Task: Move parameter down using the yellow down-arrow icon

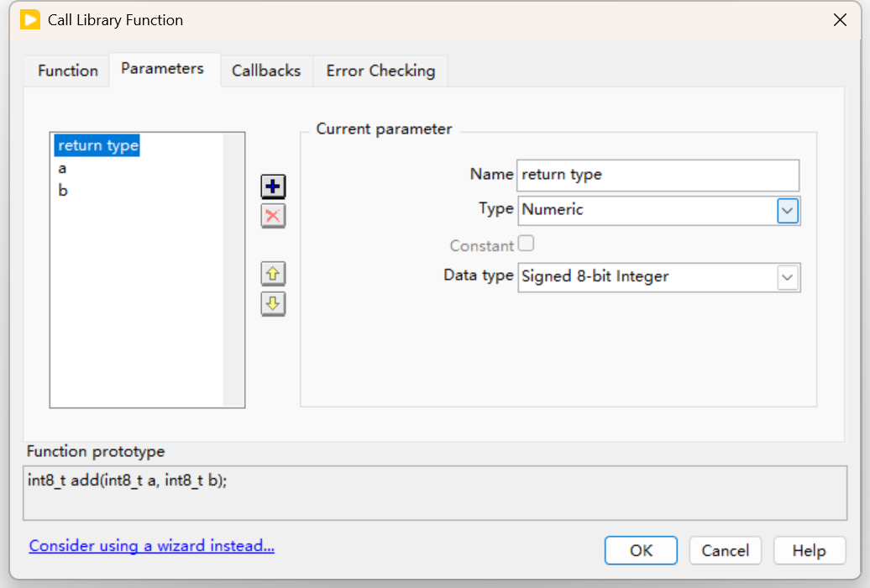Action: [x=273, y=303]
